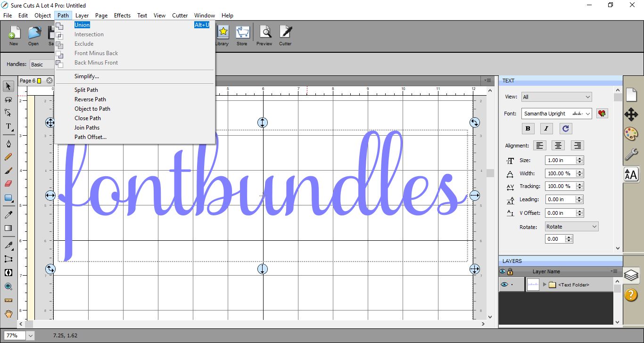Adjust the Size stepper arrows

click(580, 160)
